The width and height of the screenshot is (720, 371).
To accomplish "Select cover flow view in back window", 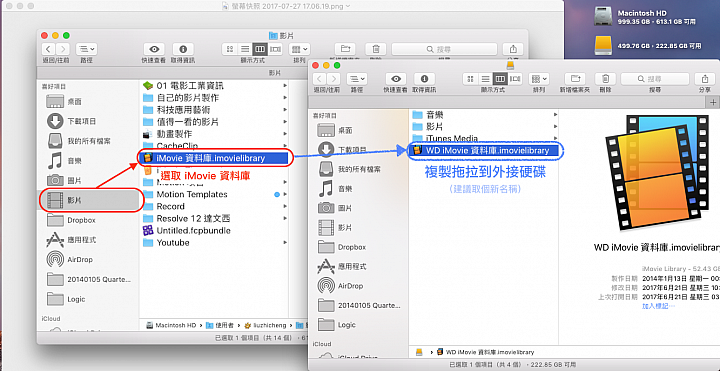I will pyautogui.click(x=275, y=49).
